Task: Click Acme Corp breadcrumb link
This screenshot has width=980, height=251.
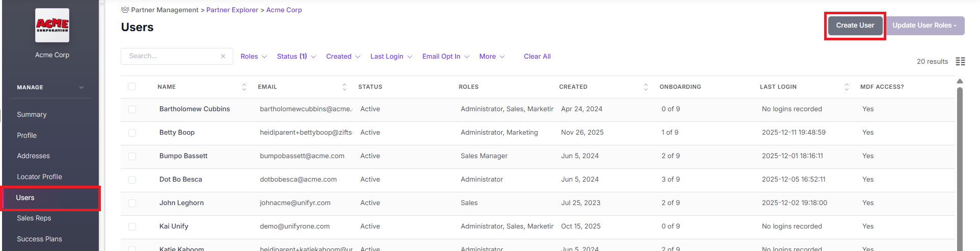Action: pos(284,10)
